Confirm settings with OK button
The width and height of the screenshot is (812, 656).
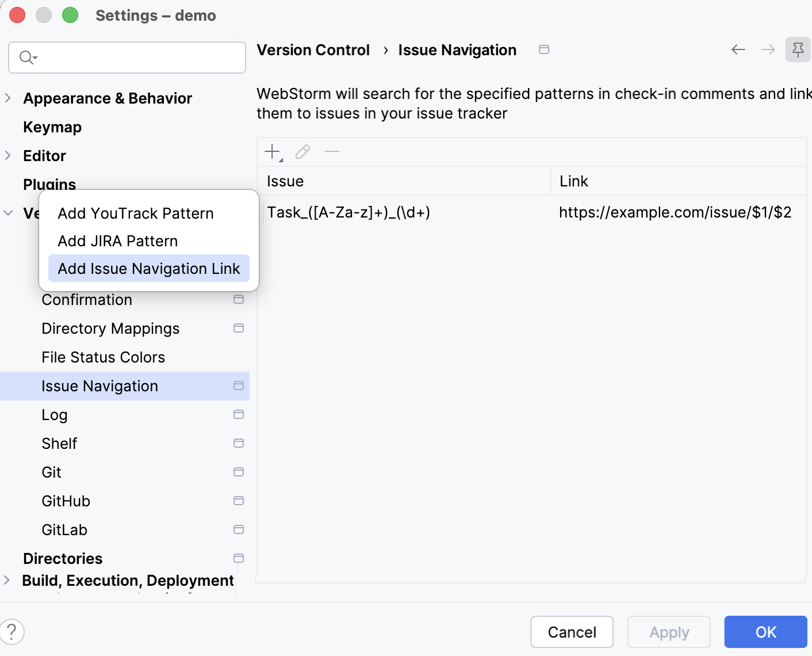click(x=766, y=632)
